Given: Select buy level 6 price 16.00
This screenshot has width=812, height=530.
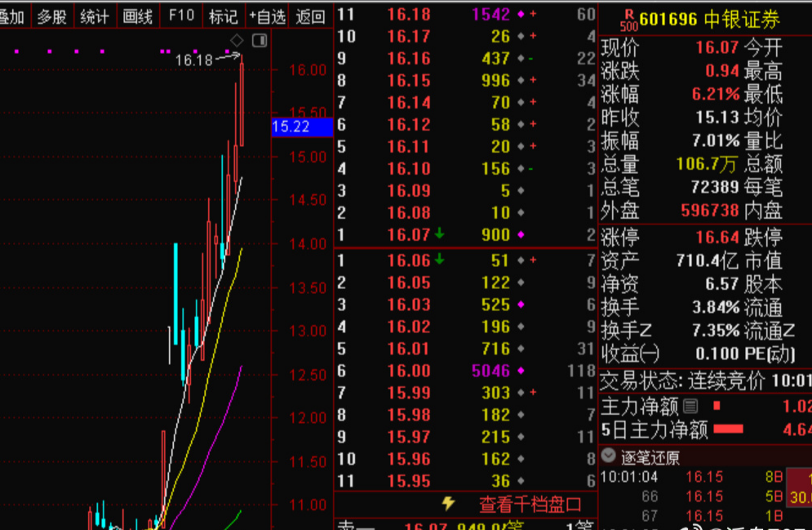Looking at the screenshot, I should (409, 371).
